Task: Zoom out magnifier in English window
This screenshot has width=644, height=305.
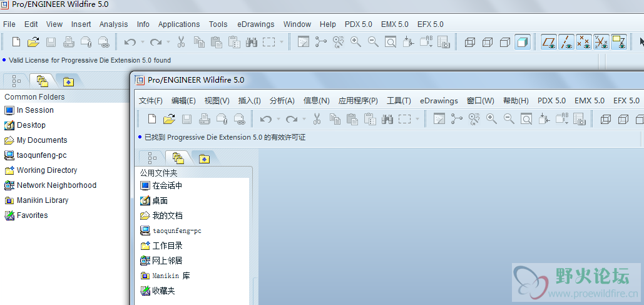Action: (x=373, y=41)
